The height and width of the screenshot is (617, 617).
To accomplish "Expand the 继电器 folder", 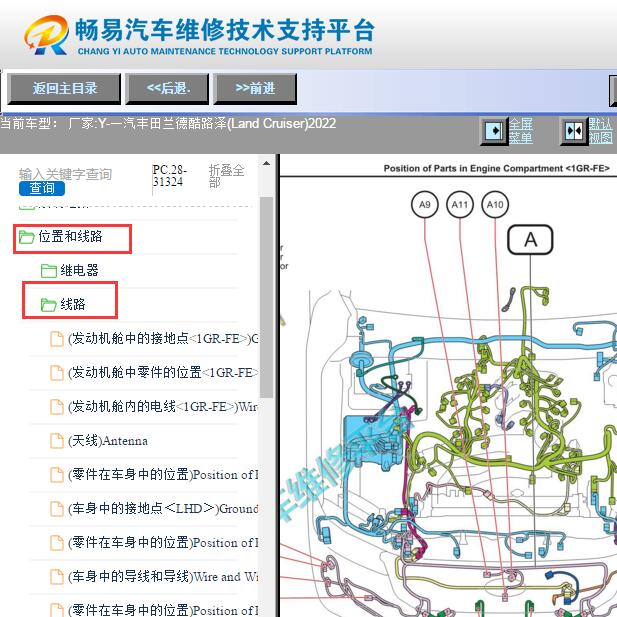I will (79, 271).
